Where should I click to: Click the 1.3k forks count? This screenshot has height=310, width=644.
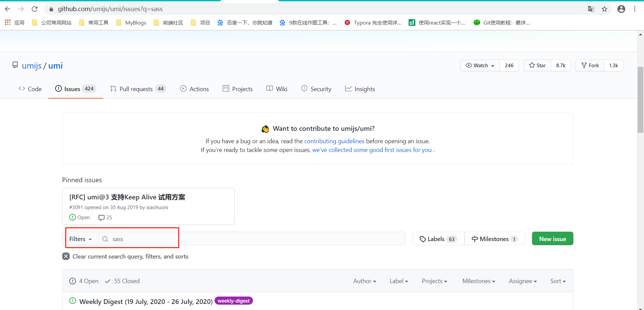[x=614, y=66]
